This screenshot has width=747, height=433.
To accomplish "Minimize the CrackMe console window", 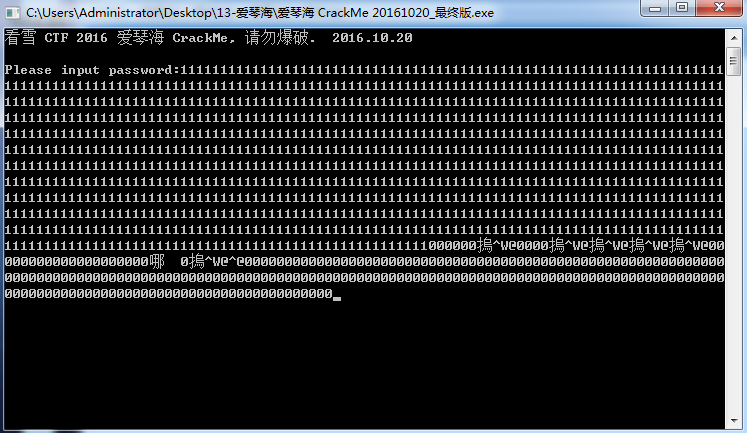I will [655, 8].
